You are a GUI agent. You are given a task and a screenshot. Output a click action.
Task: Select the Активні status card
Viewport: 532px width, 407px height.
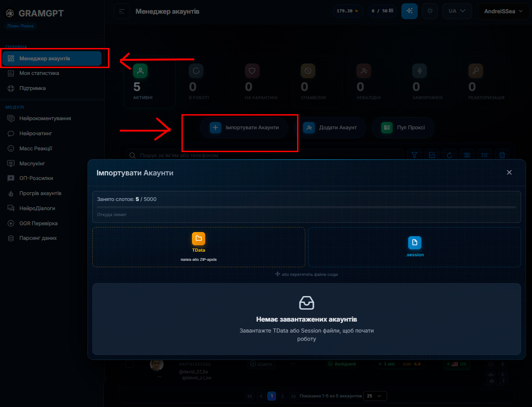coord(149,82)
